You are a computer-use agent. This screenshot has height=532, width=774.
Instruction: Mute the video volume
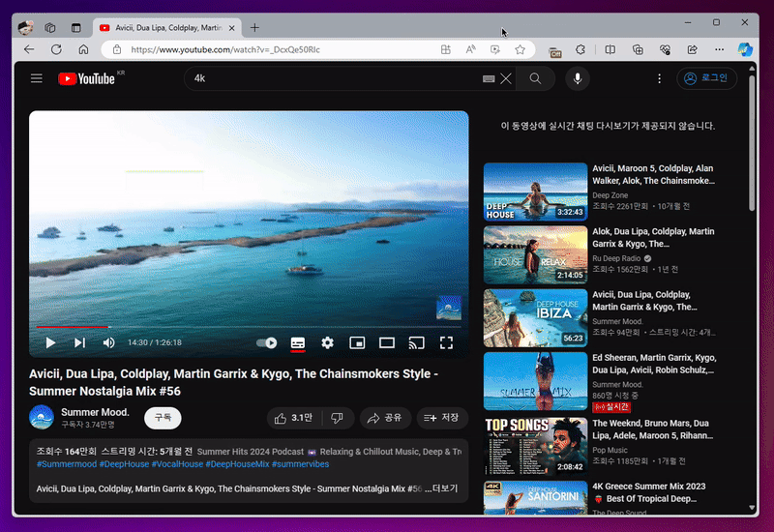click(108, 342)
